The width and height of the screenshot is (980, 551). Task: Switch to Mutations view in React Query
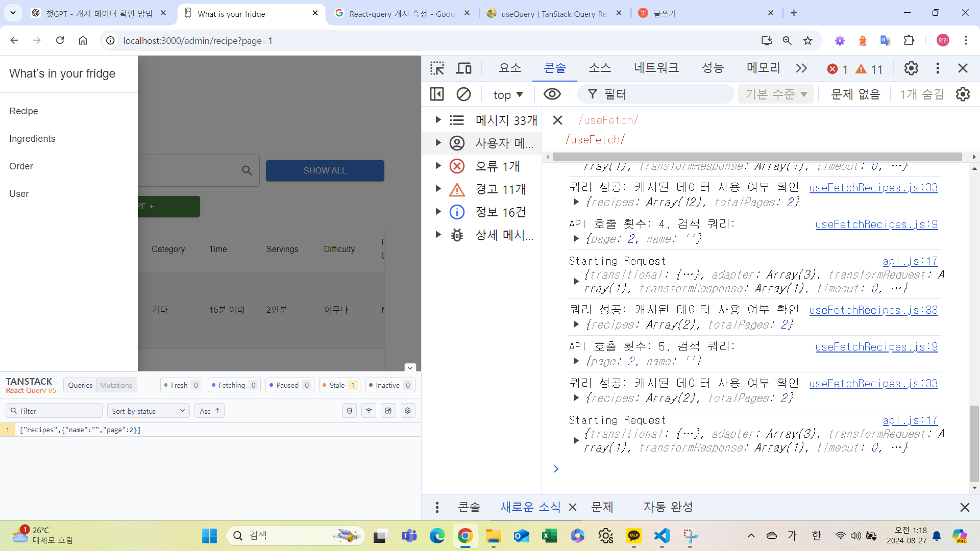point(116,385)
